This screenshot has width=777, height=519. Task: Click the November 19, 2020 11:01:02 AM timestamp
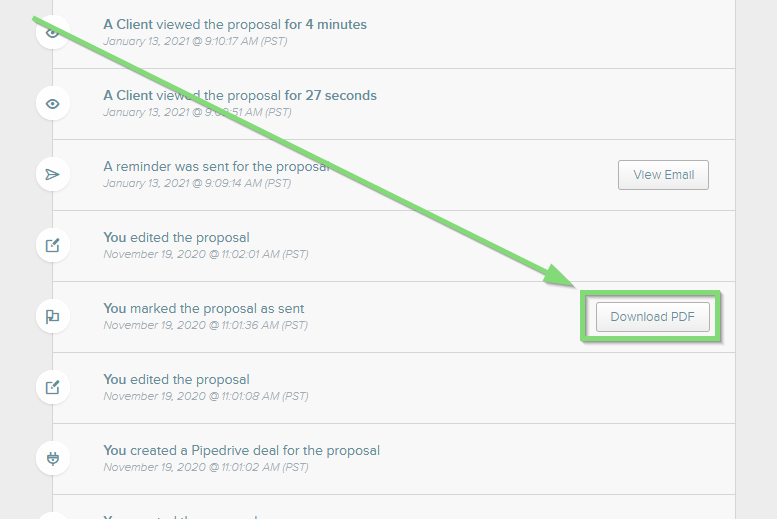click(x=205, y=467)
